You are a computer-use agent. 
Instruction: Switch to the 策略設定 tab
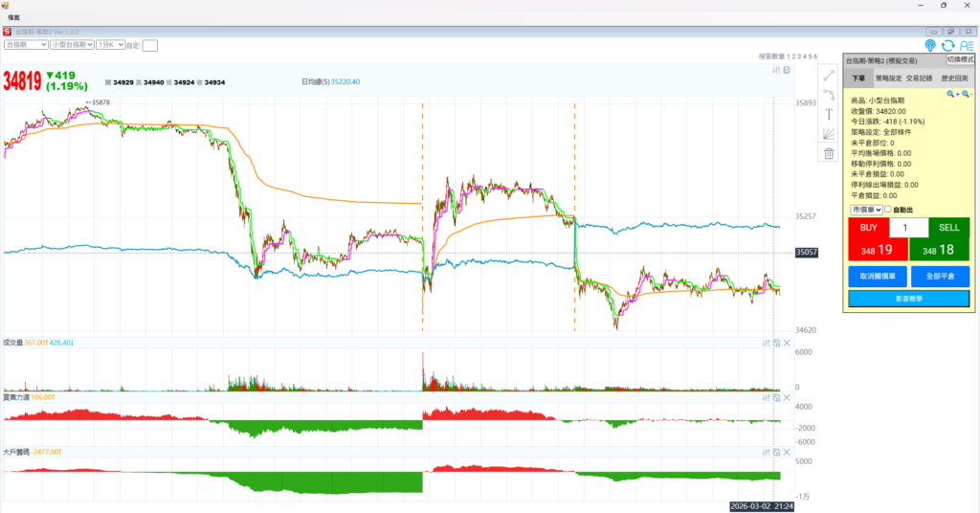(888, 78)
